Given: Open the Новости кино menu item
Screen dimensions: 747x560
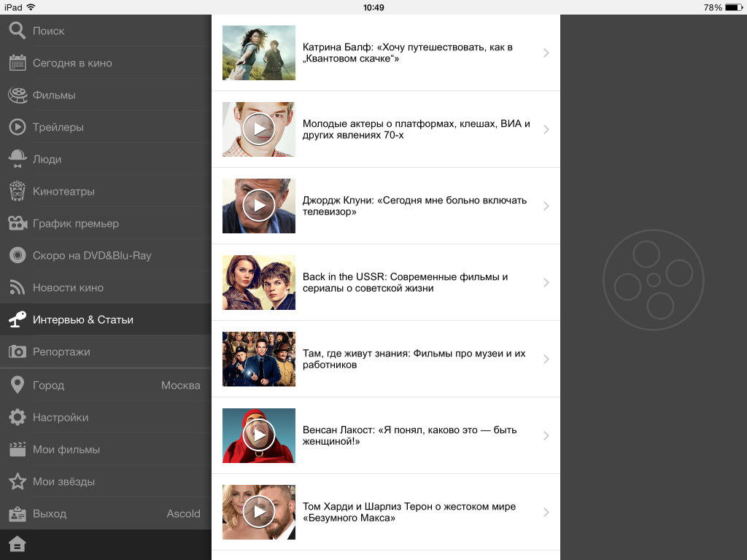Looking at the screenshot, I should 68,287.
